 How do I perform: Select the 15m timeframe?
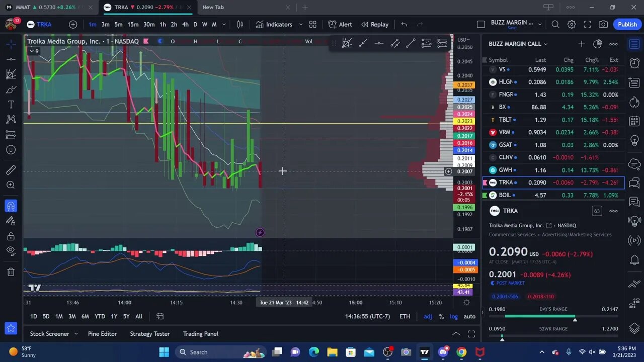click(133, 24)
